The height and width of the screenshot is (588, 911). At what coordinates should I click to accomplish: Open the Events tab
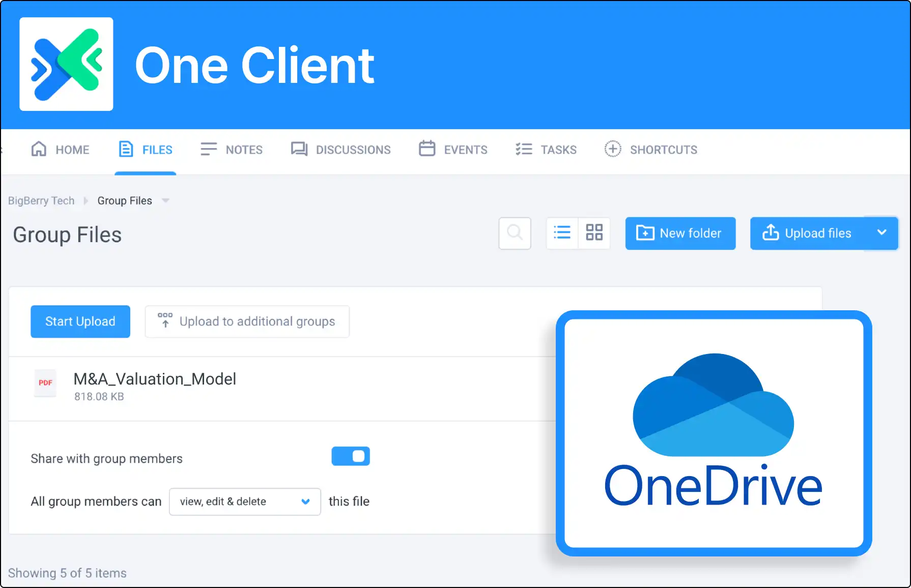pyautogui.click(x=453, y=150)
